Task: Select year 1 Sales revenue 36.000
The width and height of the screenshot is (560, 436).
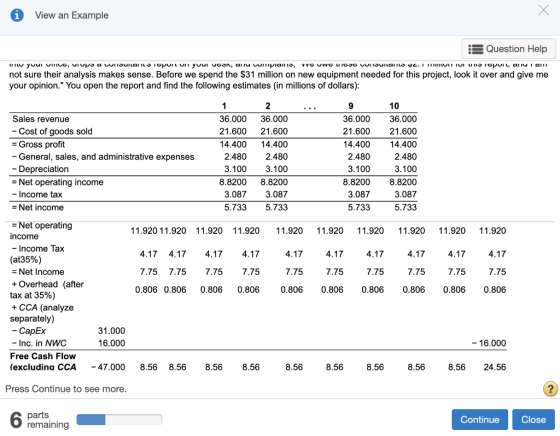Action: [233, 119]
